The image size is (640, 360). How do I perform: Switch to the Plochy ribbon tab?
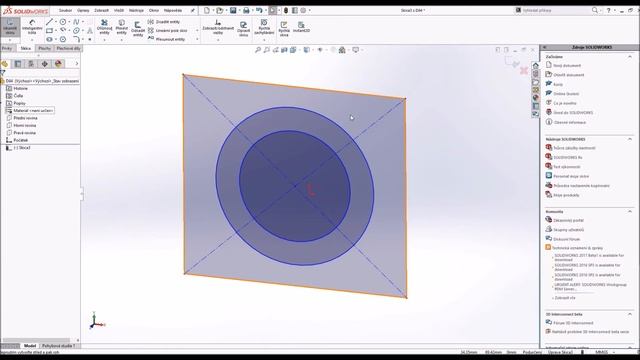tap(44, 49)
